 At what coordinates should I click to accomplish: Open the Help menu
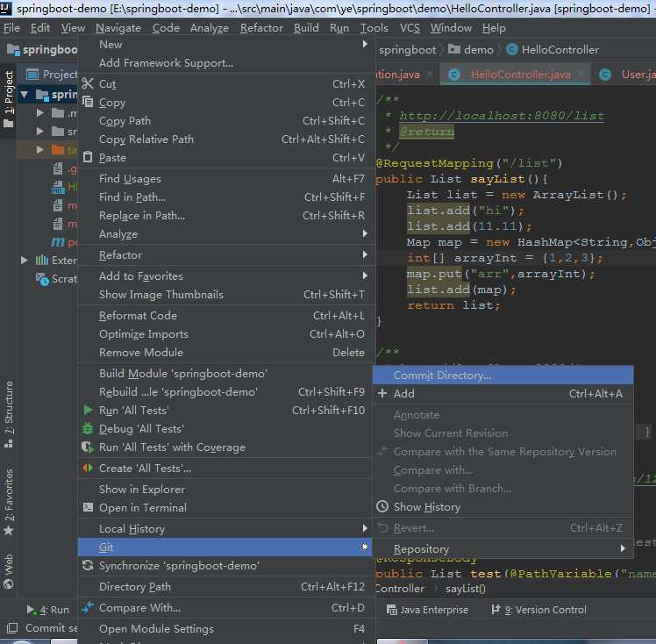coord(494,28)
